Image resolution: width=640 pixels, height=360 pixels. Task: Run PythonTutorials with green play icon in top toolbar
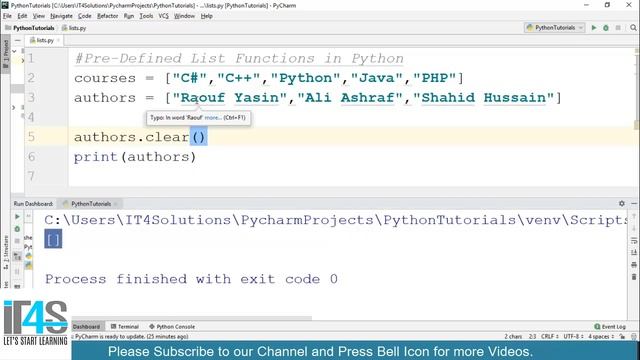(x=594, y=27)
